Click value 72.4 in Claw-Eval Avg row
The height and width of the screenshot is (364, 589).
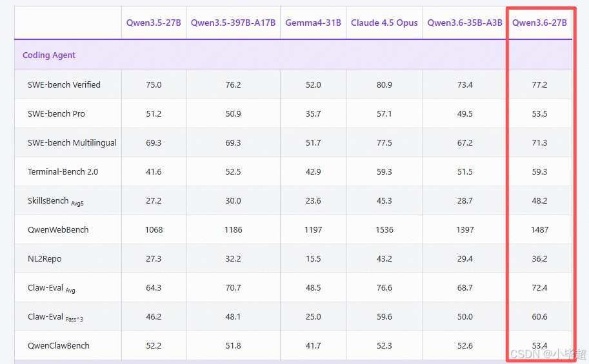point(539,288)
